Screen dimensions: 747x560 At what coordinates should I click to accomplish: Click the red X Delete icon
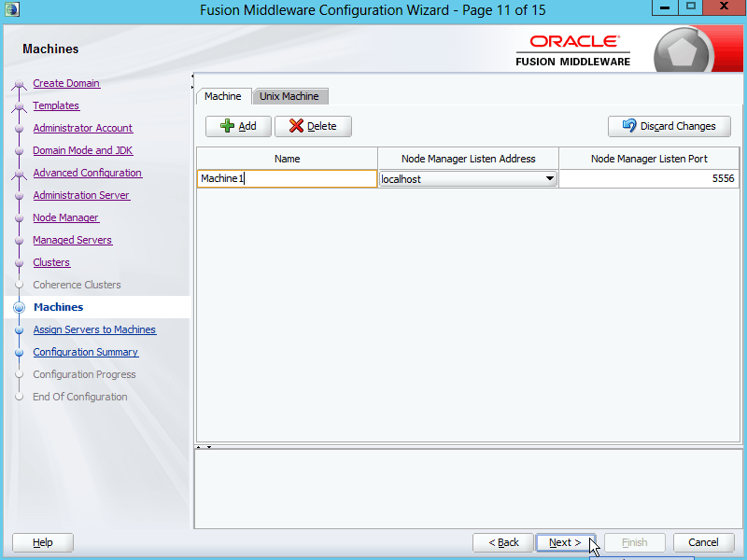tap(296, 126)
